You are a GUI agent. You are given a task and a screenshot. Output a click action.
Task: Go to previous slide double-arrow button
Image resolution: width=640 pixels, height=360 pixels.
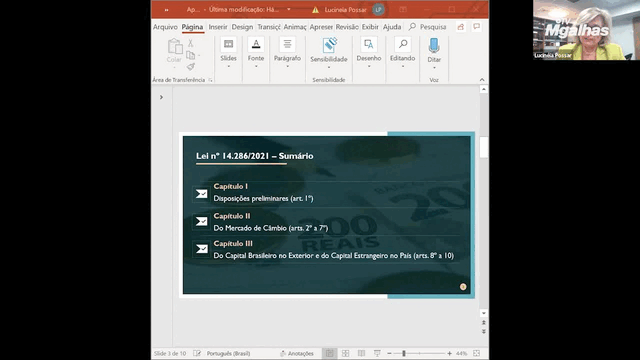click(484, 323)
